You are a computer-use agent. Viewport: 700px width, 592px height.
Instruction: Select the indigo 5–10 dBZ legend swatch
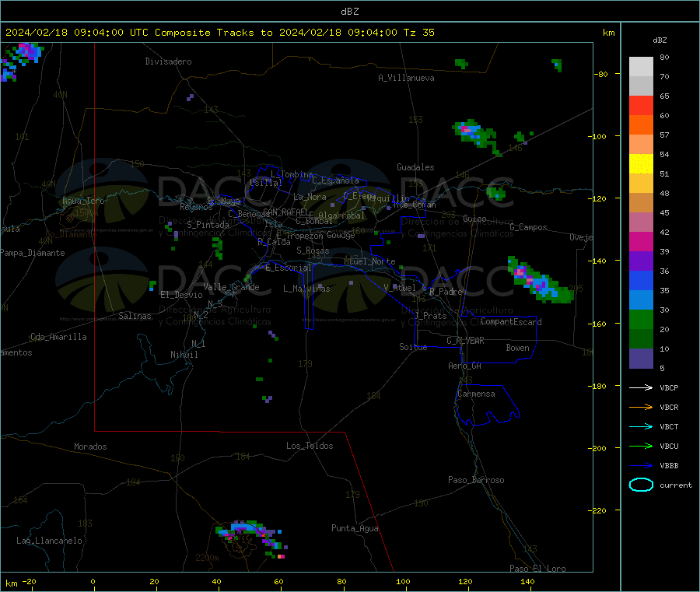641,359
